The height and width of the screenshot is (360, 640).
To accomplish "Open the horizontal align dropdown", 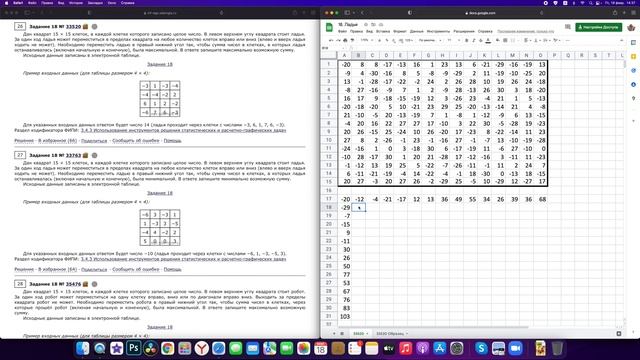I will point(527,40).
